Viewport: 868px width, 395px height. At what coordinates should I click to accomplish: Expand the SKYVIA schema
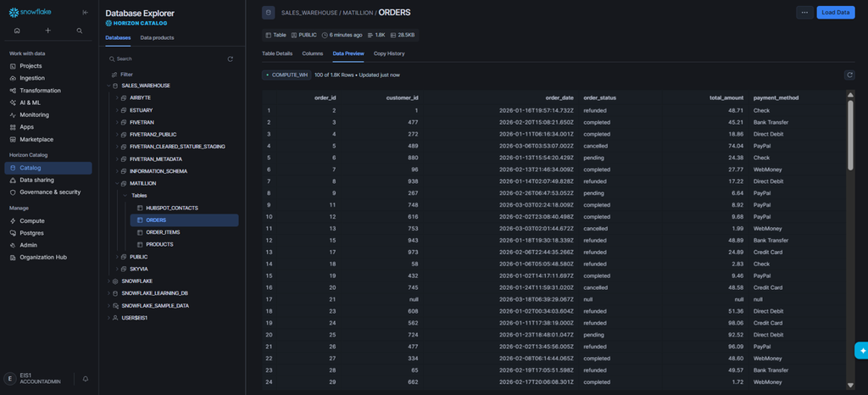point(117,269)
